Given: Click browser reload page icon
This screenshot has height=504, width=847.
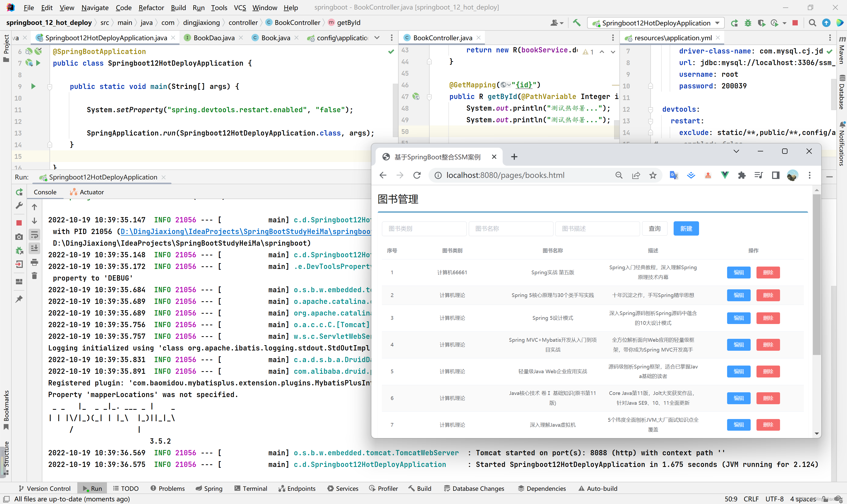Looking at the screenshot, I should click(417, 175).
